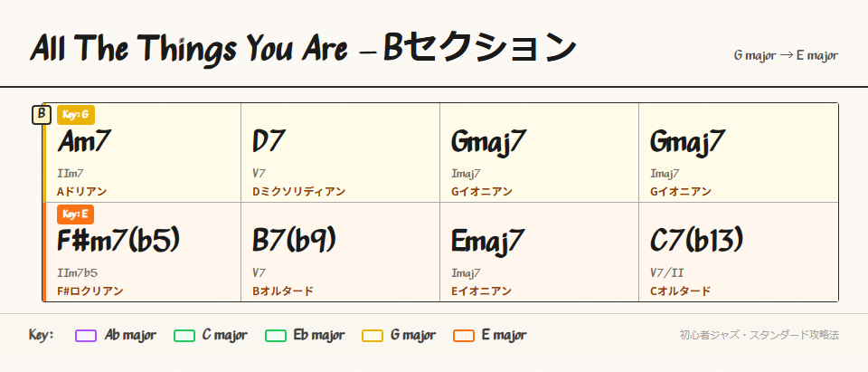Click the Emaj7 chord
This screenshot has width=868, height=372.
[x=487, y=241]
